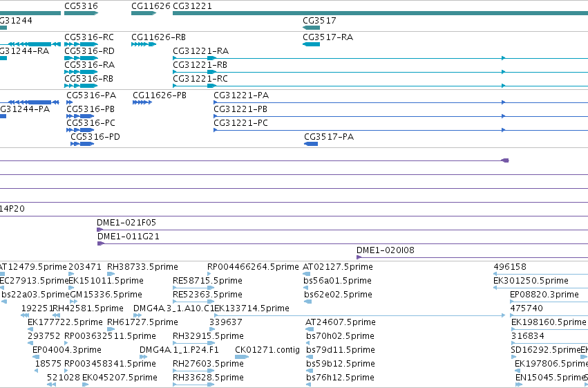Select protein CG5316-PD
The height and width of the screenshot is (388, 588).
(x=95, y=137)
